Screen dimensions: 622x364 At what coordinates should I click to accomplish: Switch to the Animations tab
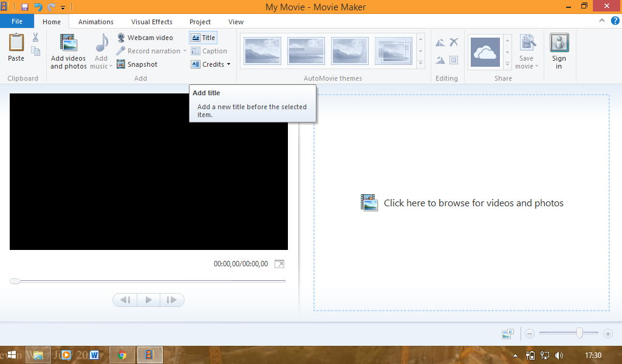(95, 22)
